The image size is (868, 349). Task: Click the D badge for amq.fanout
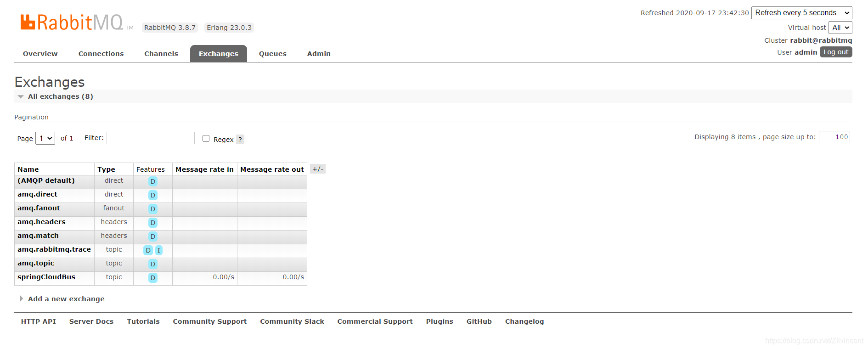click(x=153, y=209)
